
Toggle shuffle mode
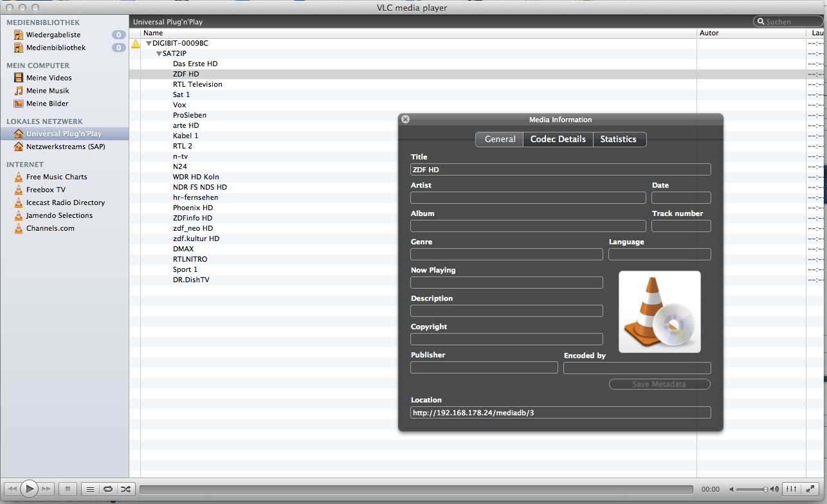tap(125, 489)
